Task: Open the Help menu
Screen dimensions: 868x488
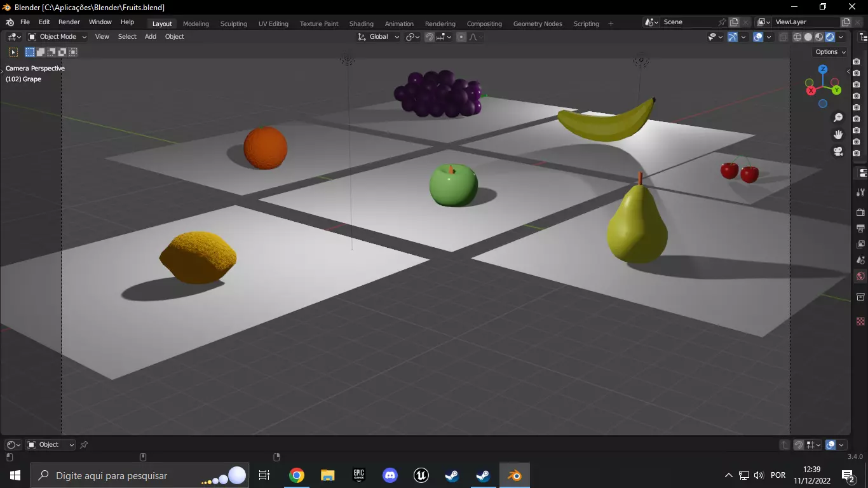Action: (x=128, y=22)
